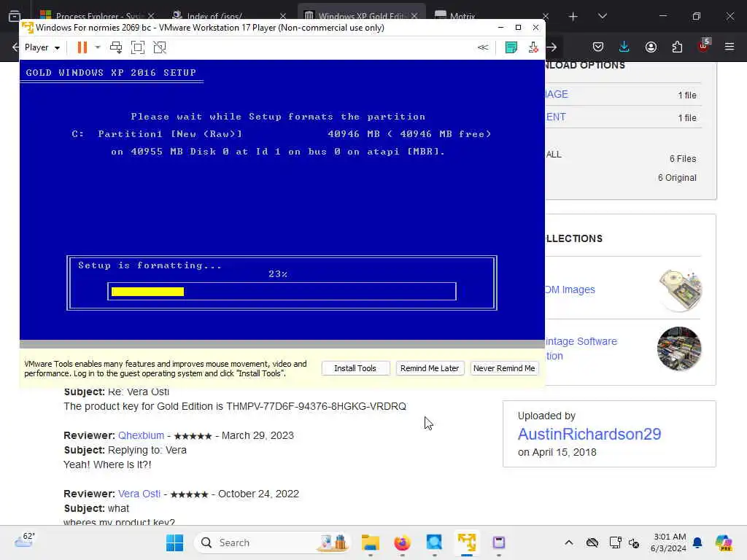The width and height of the screenshot is (747, 560).
Task: Open the browser extensions puzzle icon
Action: pyautogui.click(x=677, y=47)
